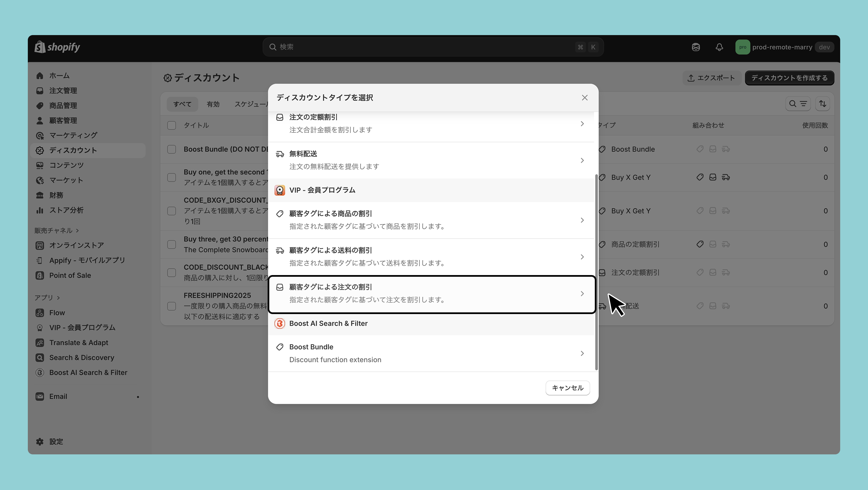Click the Boost AI Search & Filter dialog icon
Screen dimensions: 868x490
point(280,324)
